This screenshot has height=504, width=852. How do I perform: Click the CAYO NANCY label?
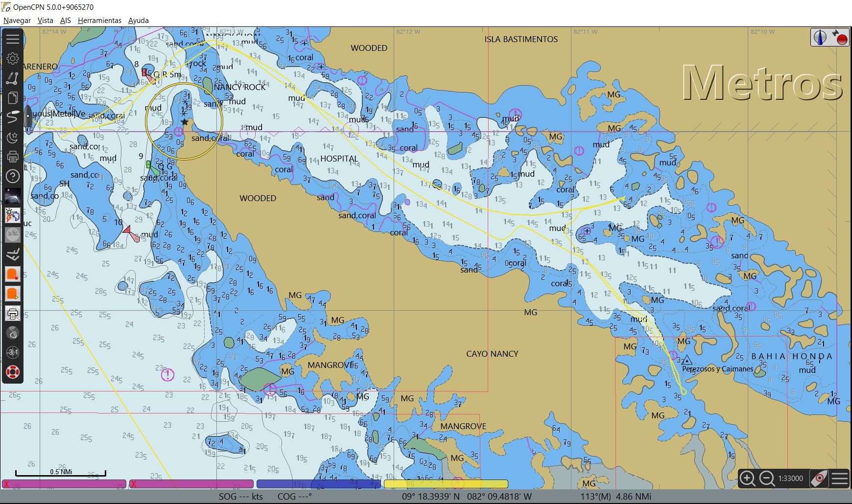(492, 354)
